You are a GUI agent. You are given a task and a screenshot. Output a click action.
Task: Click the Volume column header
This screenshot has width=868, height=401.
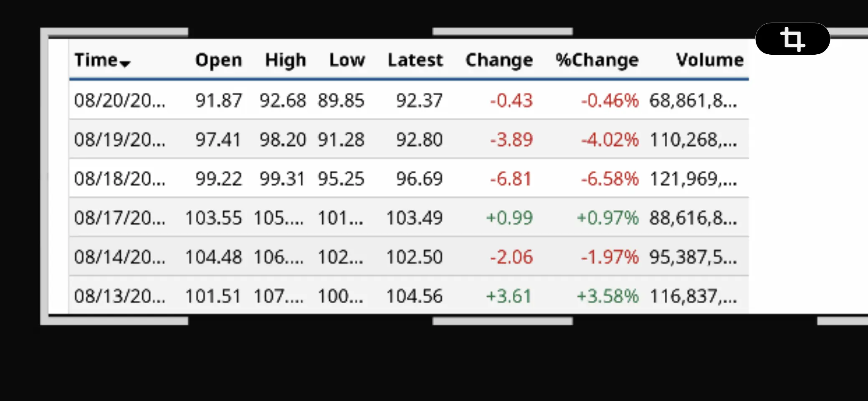710,60
